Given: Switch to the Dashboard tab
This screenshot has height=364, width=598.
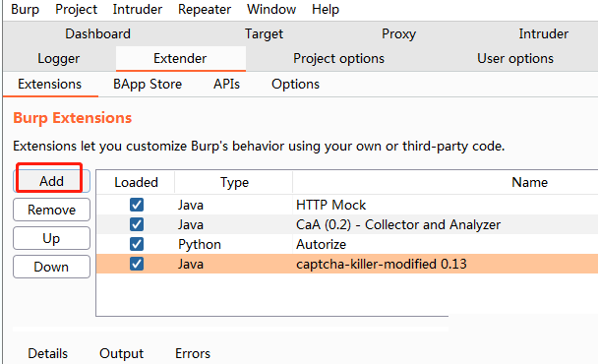Looking at the screenshot, I should point(97,33).
